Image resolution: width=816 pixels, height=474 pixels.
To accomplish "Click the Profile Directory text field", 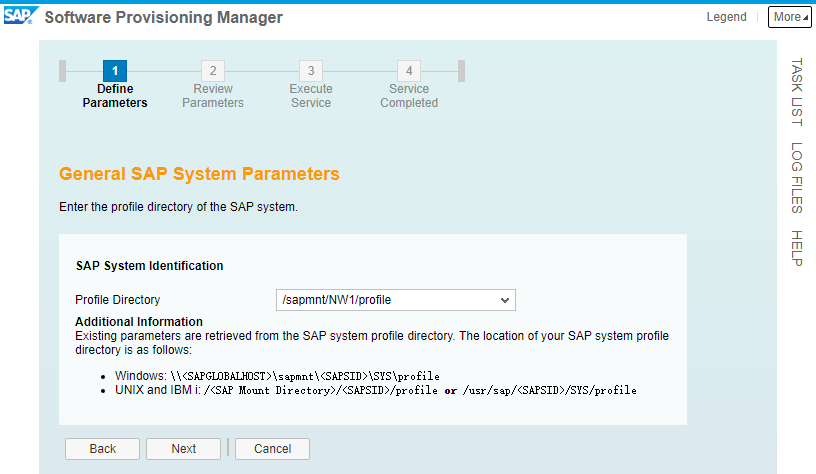I will coord(396,300).
